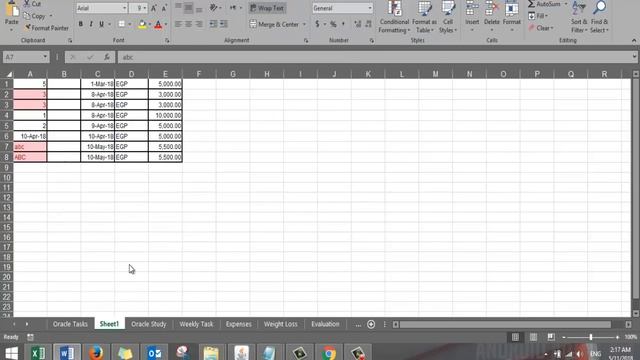Open the General number format dropdown

click(370, 8)
